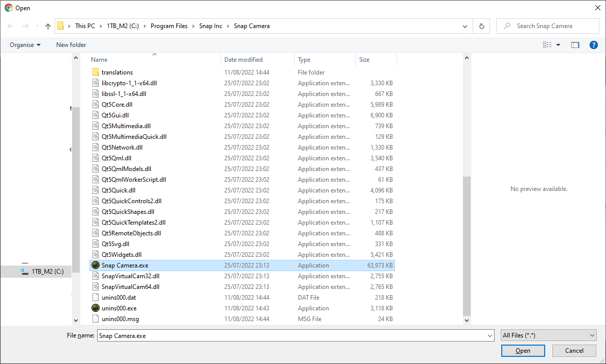606x364 pixels.
Task: Click the New folder button
Action: [x=71, y=45]
